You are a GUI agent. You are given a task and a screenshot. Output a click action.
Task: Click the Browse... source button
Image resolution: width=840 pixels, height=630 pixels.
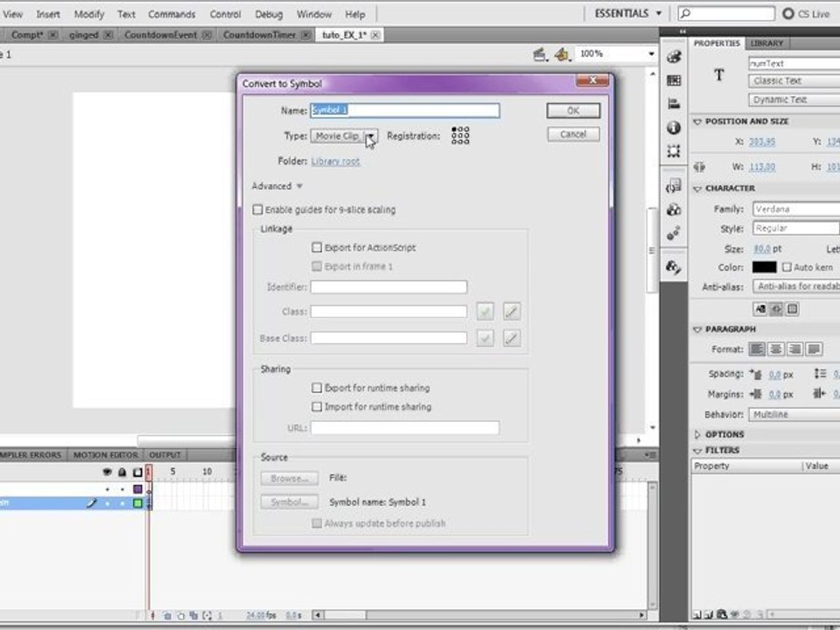coord(290,479)
